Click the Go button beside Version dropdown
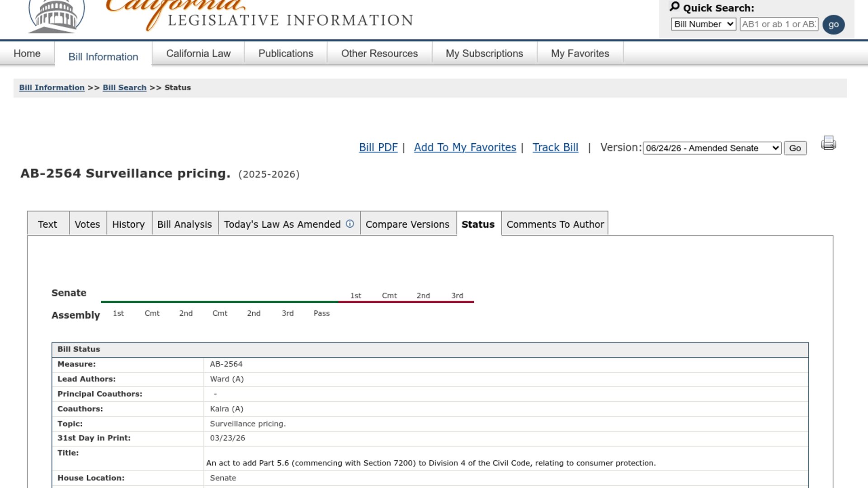 (x=795, y=148)
